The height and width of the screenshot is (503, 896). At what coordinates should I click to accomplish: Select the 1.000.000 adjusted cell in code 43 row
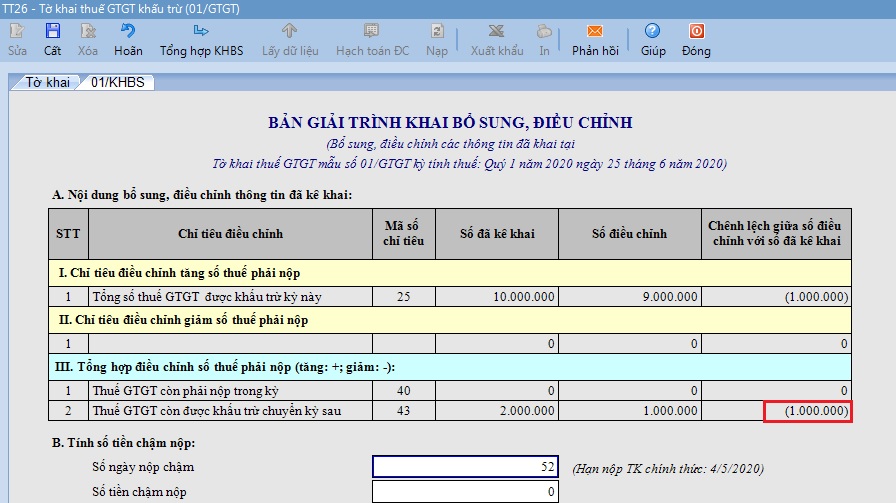(x=630, y=410)
